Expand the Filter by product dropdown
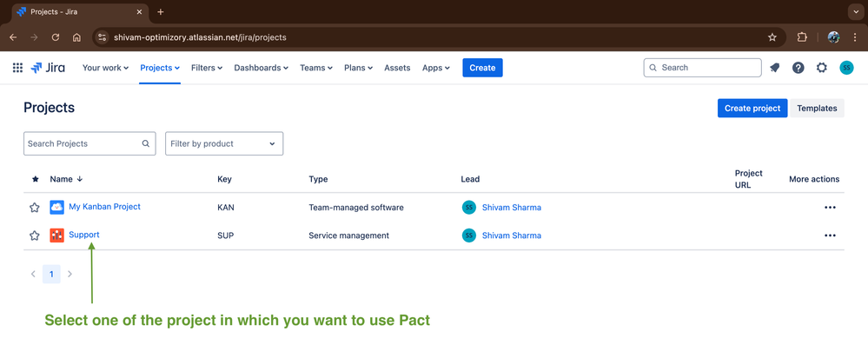 tap(224, 143)
